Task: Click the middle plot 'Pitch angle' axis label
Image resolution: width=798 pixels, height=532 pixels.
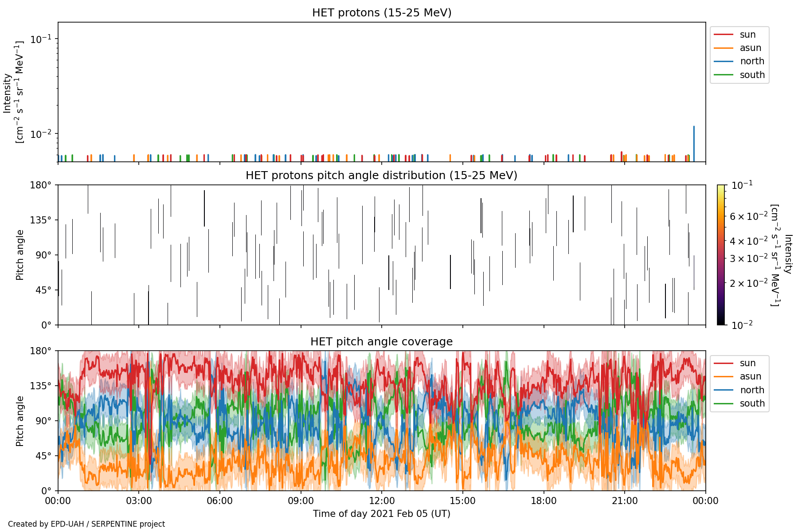Action: [x=20, y=255]
